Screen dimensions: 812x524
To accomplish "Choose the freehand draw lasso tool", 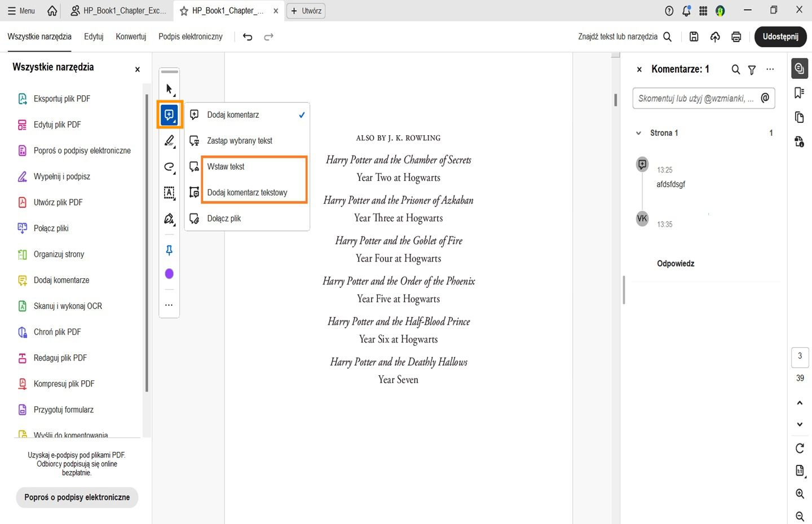I will (x=169, y=167).
